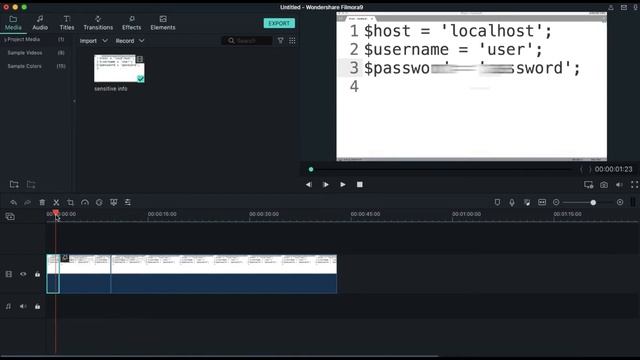
Task: Open preview quality display settings icon
Action: click(x=589, y=185)
